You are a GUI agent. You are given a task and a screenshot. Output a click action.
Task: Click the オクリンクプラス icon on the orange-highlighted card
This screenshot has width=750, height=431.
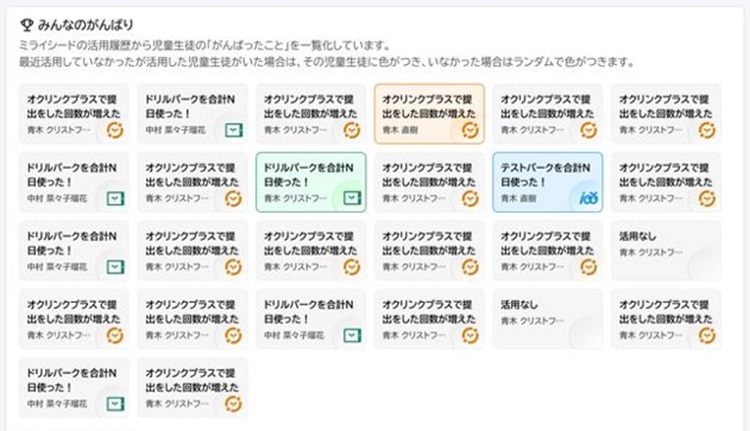coord(470,130)
